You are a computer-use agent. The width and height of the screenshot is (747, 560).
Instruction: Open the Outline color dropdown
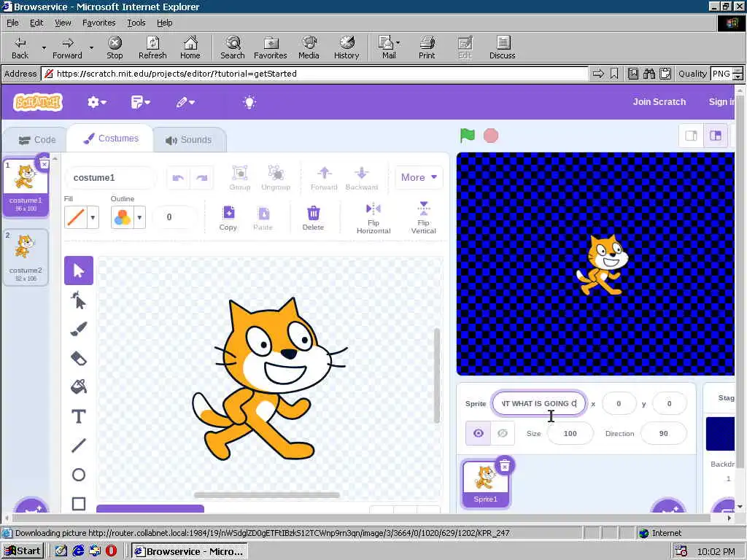click(139, 217)
